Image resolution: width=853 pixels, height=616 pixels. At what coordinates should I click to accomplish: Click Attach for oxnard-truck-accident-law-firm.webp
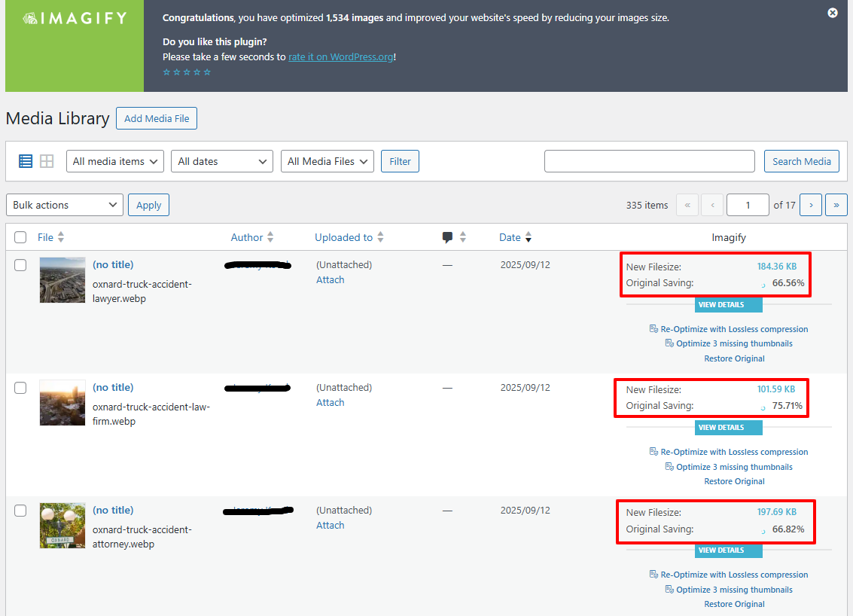[331, 403]
